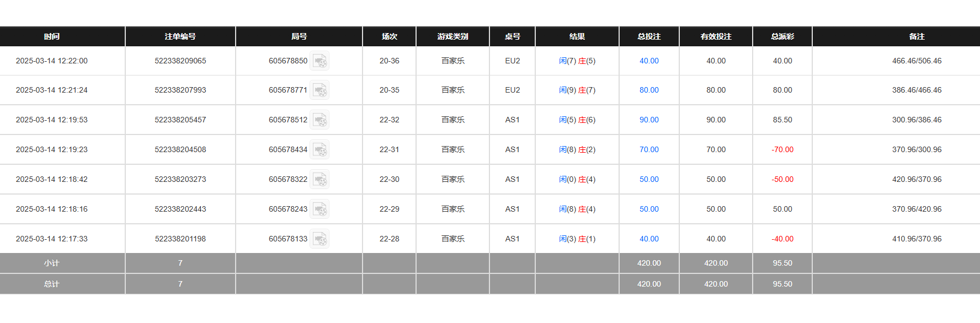Select result 闲(7) 庄(5) of round 20-36
Image resolution: width=980 pixels, height=323 pixels.
pos(577,61)
